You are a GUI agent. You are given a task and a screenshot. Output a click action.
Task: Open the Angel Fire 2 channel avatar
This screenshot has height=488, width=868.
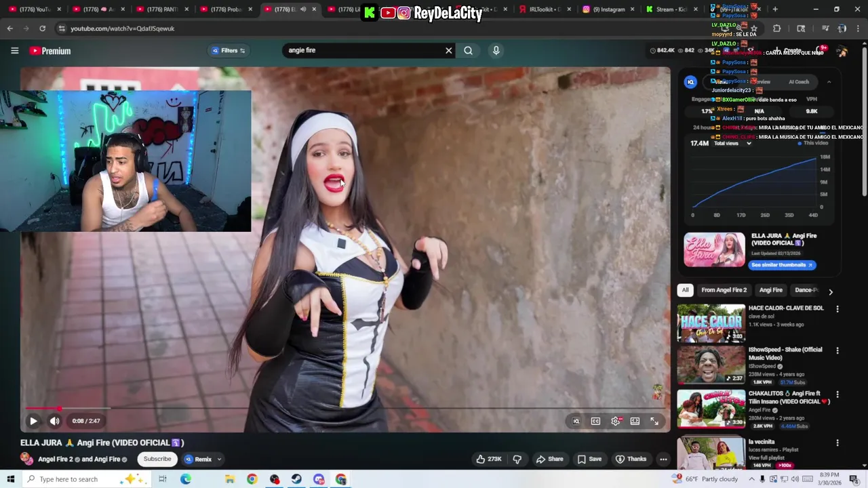pos(27,459)
